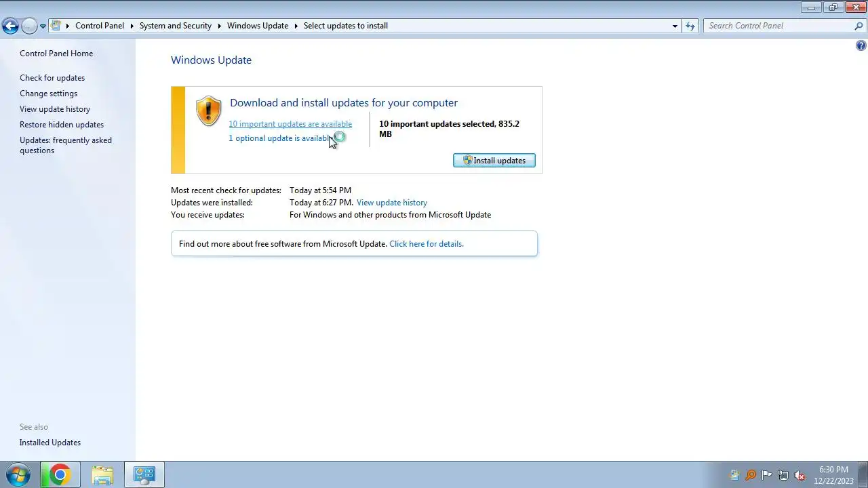Click the search magnifier icon

pyautogui.click(x=859, y=26)
